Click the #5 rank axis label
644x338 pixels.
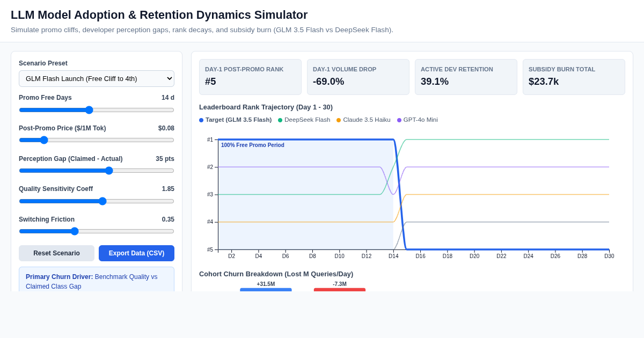210,249
